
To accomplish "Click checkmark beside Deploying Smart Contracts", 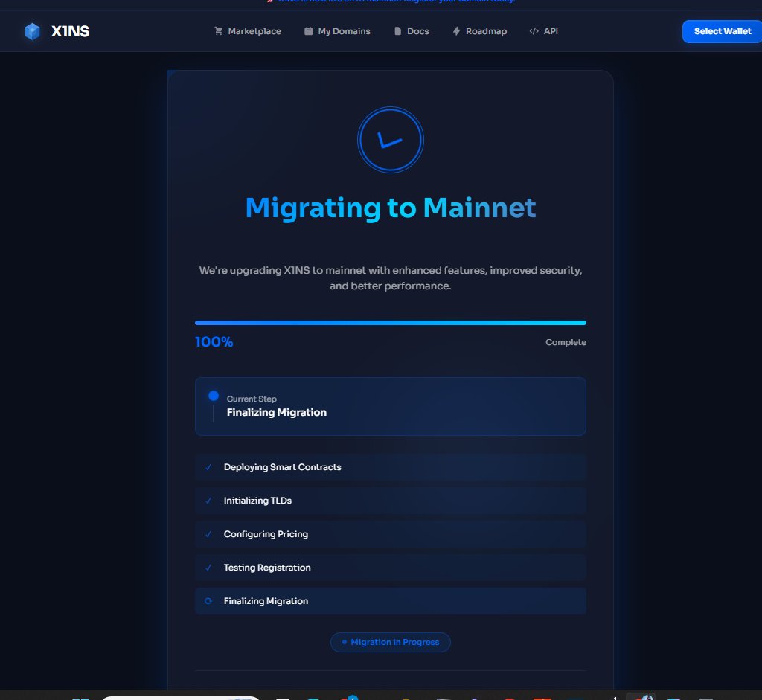I will pyautogui.click(x=208, y=467).
